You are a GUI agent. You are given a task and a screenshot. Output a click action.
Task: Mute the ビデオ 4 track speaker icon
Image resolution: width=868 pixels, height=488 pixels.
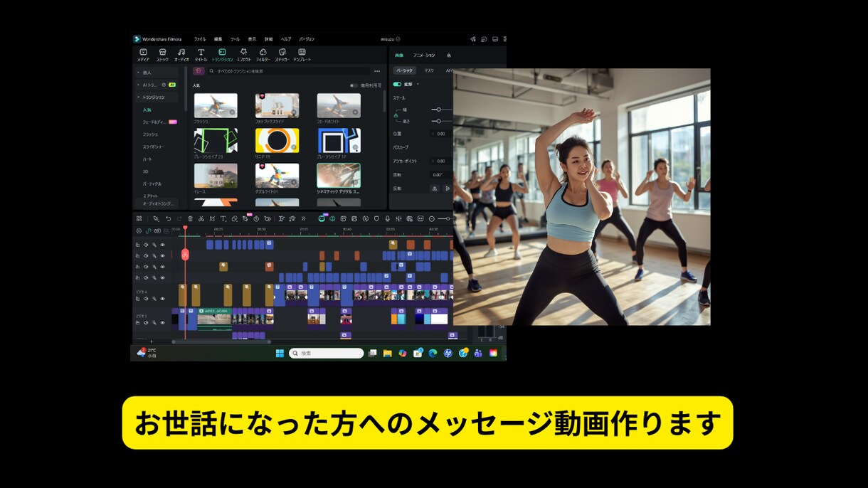146,299
